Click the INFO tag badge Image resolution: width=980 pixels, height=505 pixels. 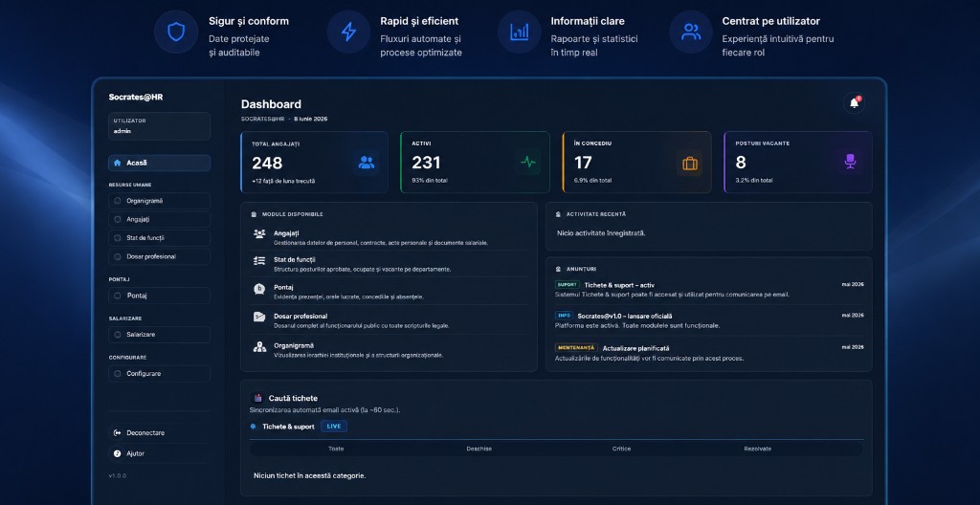pos(564,316)
